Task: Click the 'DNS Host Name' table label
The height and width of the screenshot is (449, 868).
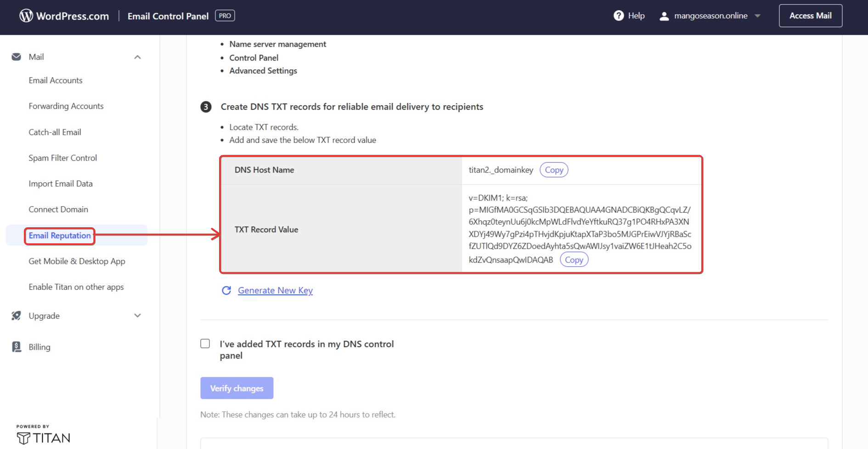Action: point(264,170)
